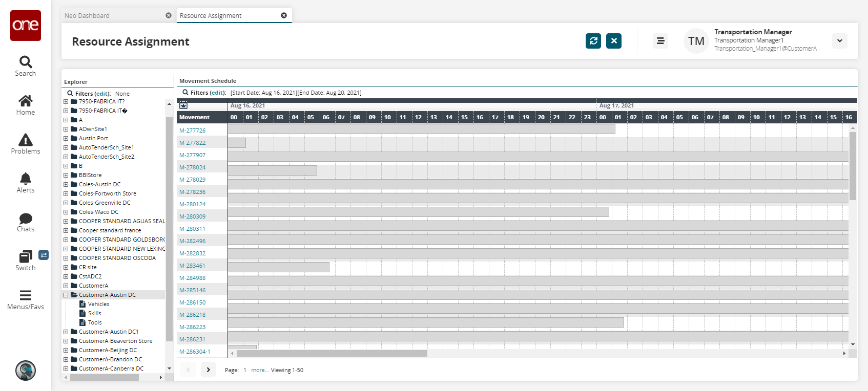
Task: Open the Alerts bell
Action: pyautogui.click(x=26, y=183)
